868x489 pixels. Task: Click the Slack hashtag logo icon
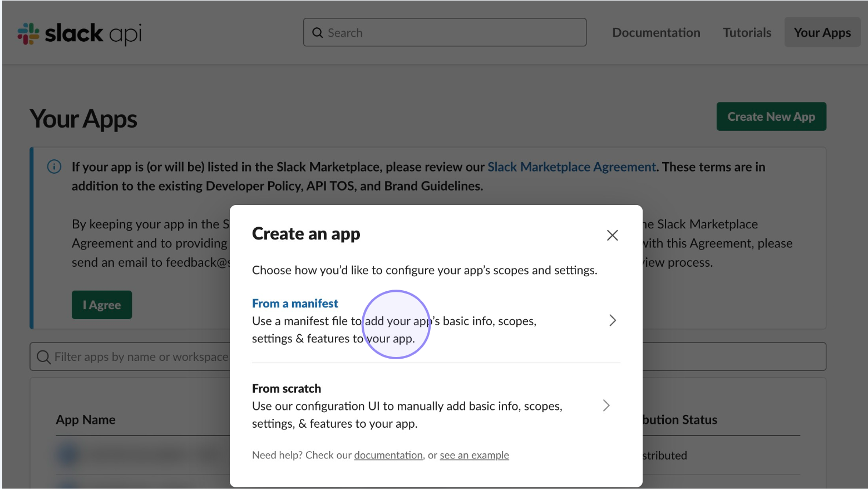[28, 33]
